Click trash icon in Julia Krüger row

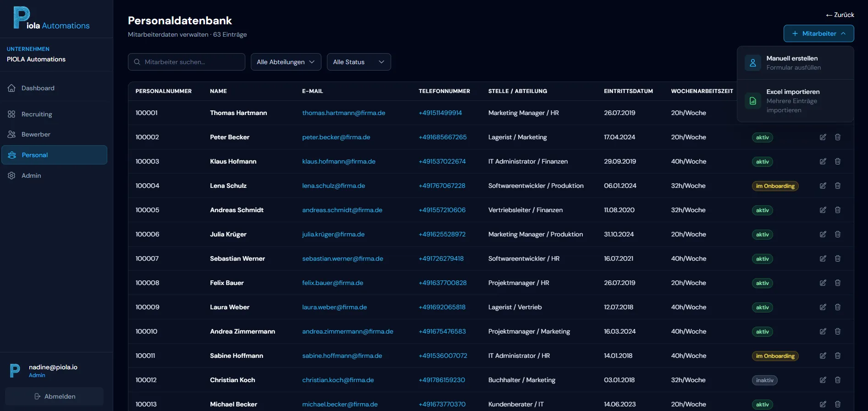point(837,234)
